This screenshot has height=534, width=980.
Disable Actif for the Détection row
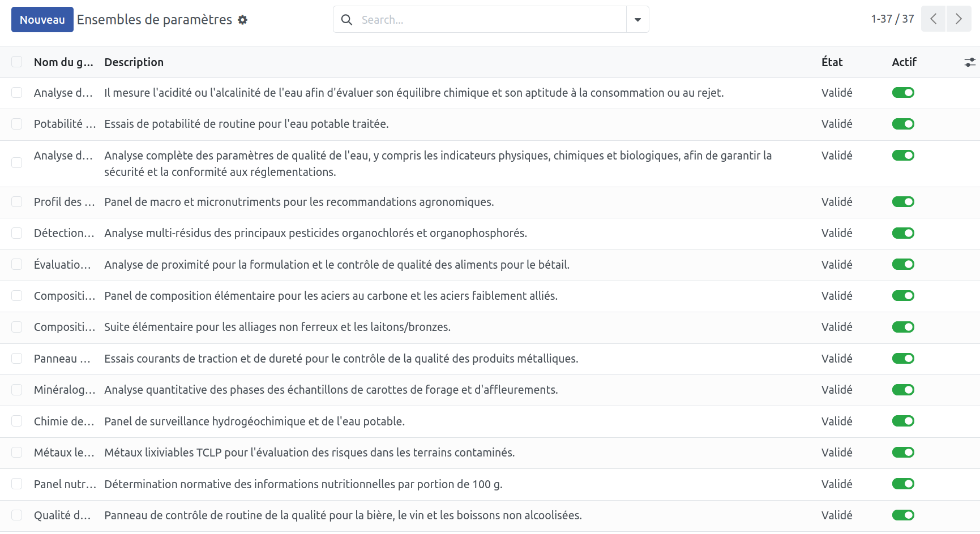pyautogui.click(x=903, y=233)
